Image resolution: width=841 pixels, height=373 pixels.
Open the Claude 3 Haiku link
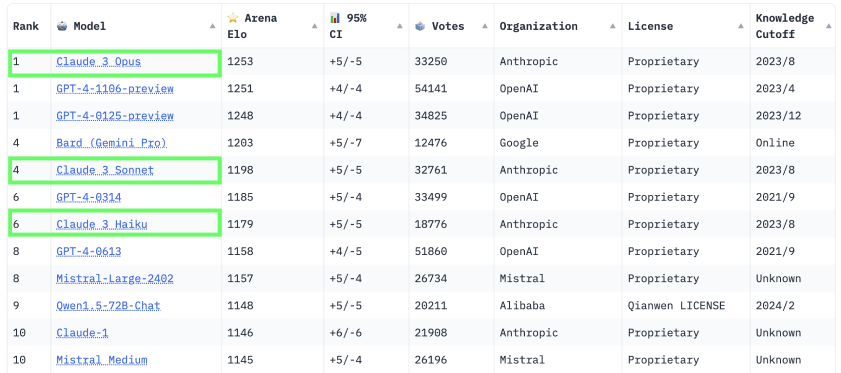pyautogui.click(x=102, y=224)
